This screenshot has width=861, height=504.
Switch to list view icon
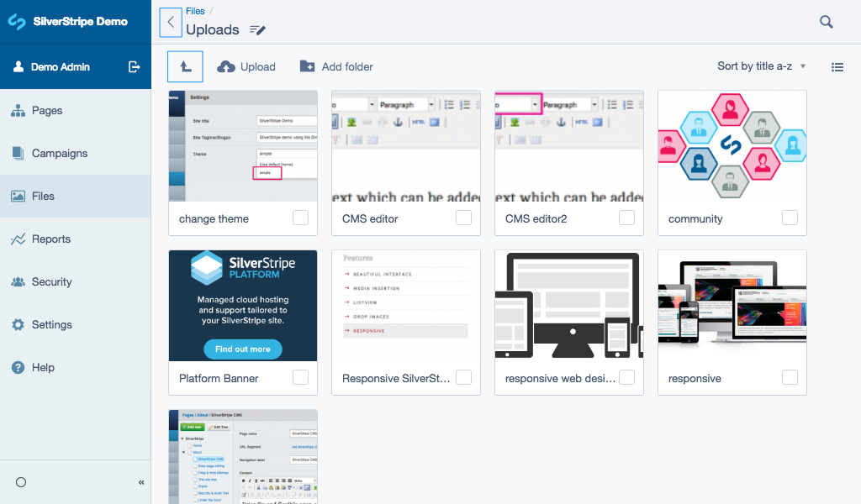837,67
